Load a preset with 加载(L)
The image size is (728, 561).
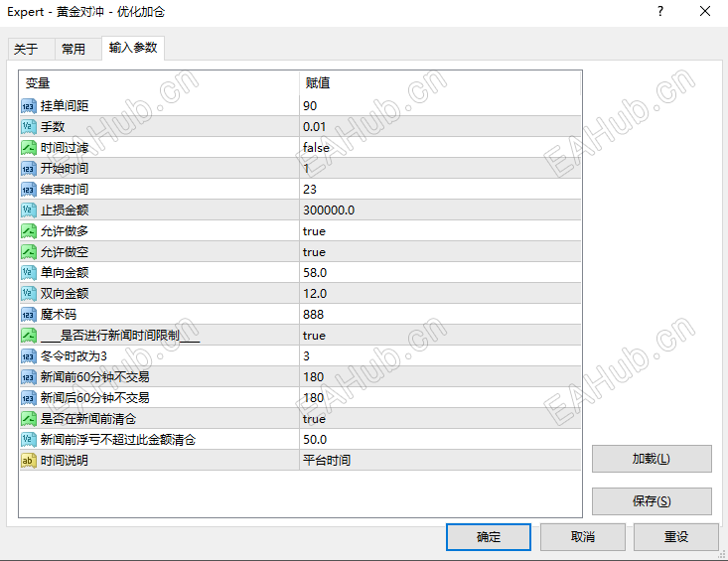click(652, 459)
